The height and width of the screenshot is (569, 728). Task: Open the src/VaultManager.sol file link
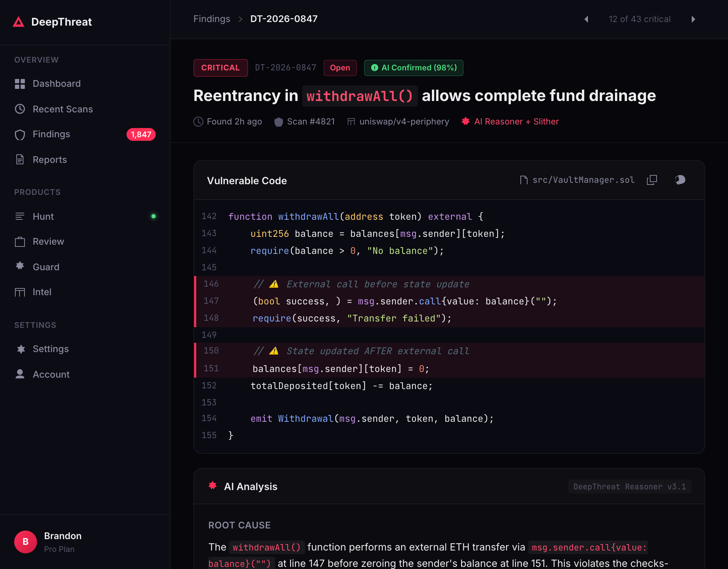583,180
